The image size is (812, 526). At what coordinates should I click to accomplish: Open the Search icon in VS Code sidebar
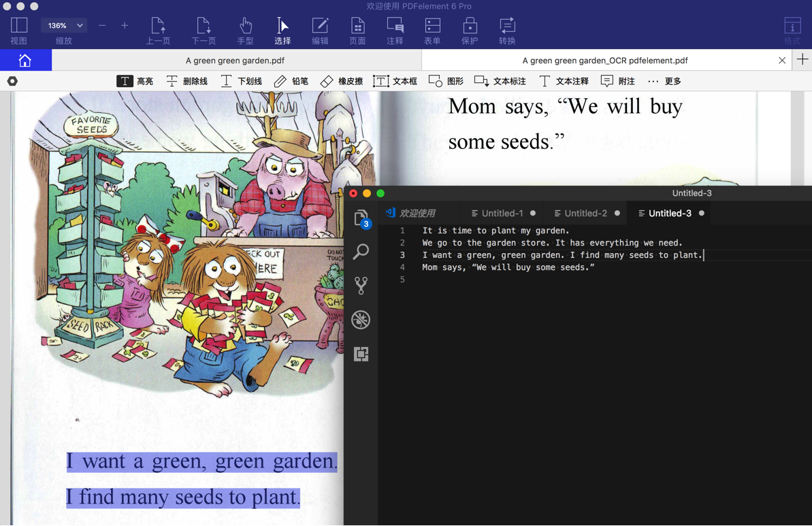(x=361, y=252)
